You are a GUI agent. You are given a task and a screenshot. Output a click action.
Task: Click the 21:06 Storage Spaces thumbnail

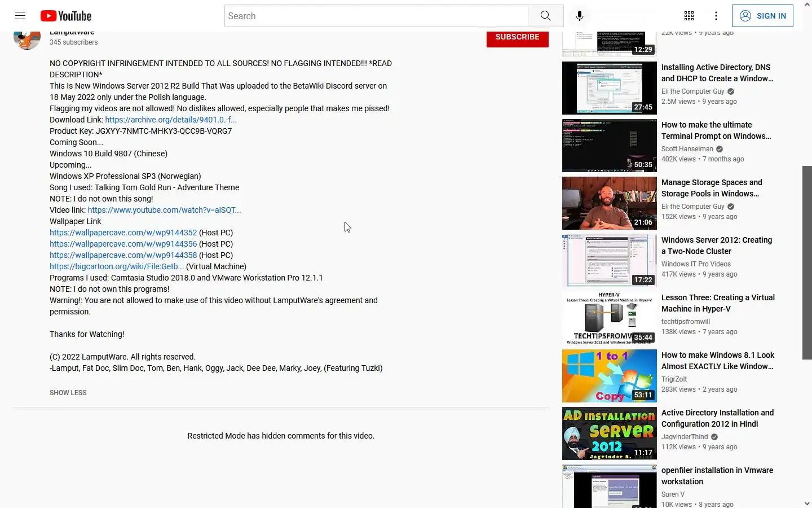click(610, 203)
